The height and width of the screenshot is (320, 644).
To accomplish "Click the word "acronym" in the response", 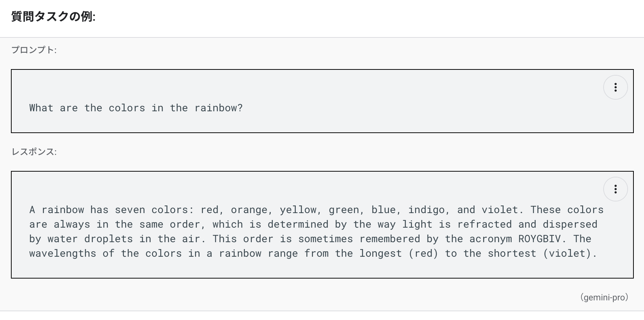I will coord(490,239).
